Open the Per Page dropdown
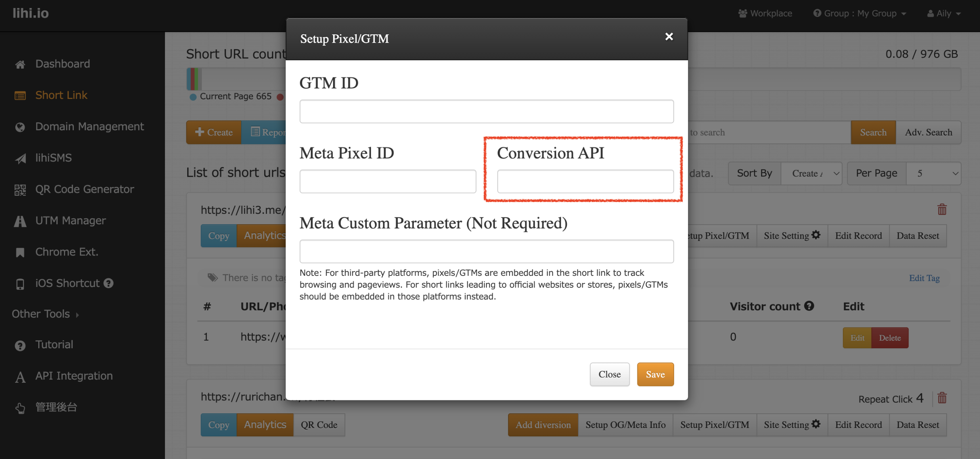 933,174
